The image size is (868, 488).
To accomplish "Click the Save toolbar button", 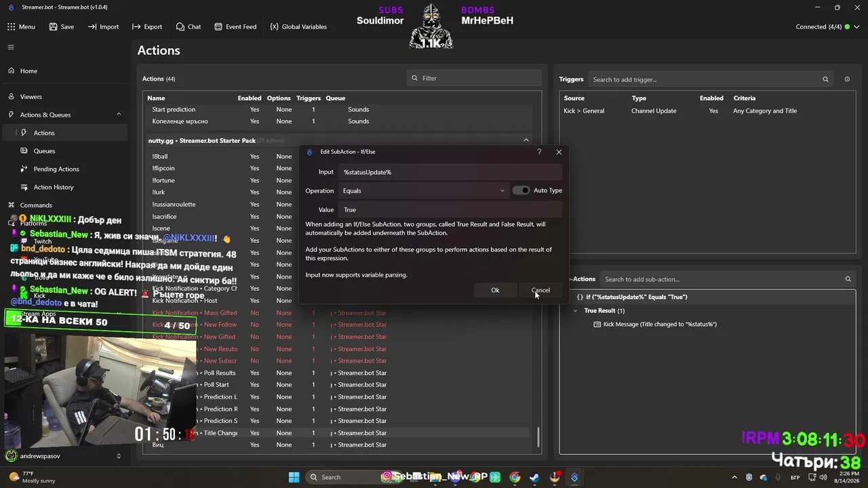I will pyautogui.click(x=61, y=26).
